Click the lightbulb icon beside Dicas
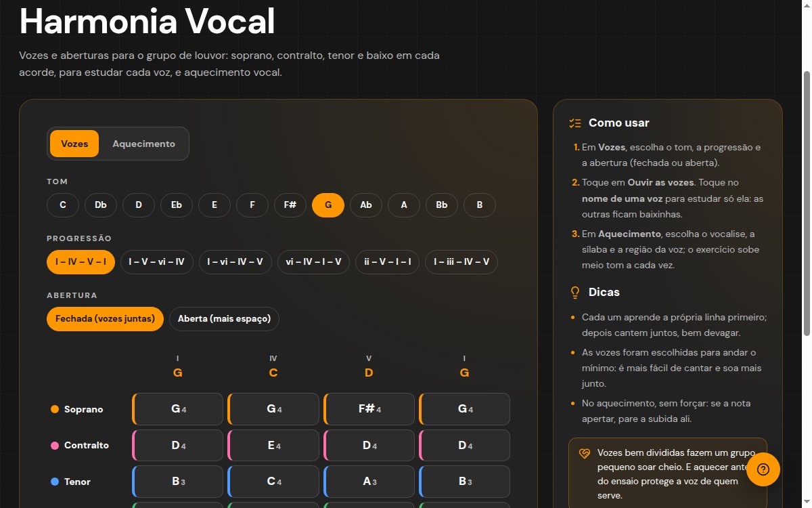Image resolution: width=812 pixels, height=508 pixels. (576, 293)
